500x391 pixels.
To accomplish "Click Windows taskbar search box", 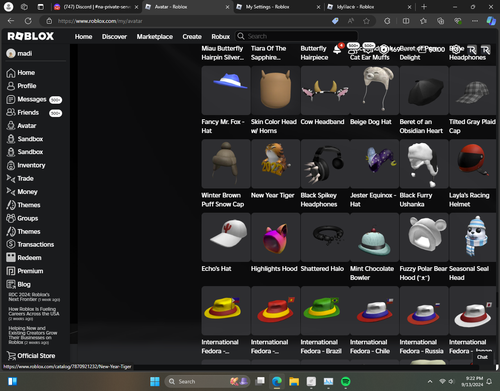I will 207,381.
